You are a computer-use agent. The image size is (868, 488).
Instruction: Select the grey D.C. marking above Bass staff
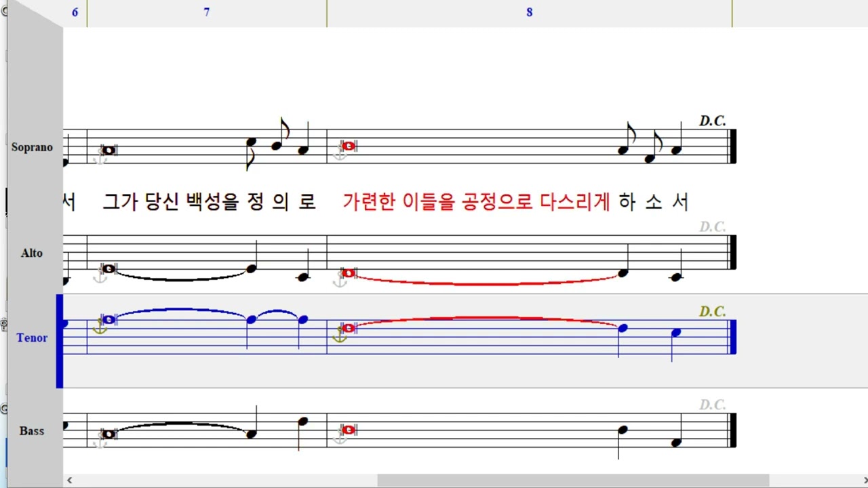(713, 405)
